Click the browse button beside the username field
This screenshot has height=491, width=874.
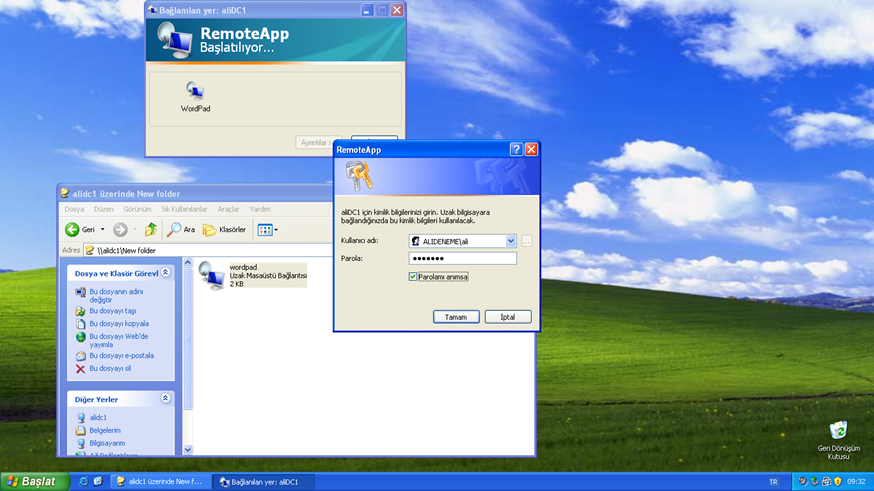point(526,241)
